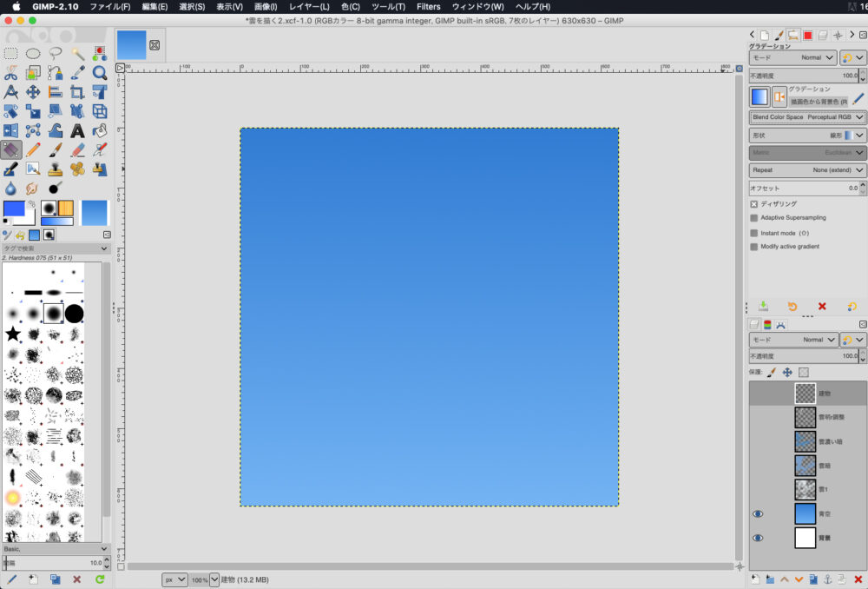Hide the 青空 layer via eye icon
868x589 pixels.
758,514
